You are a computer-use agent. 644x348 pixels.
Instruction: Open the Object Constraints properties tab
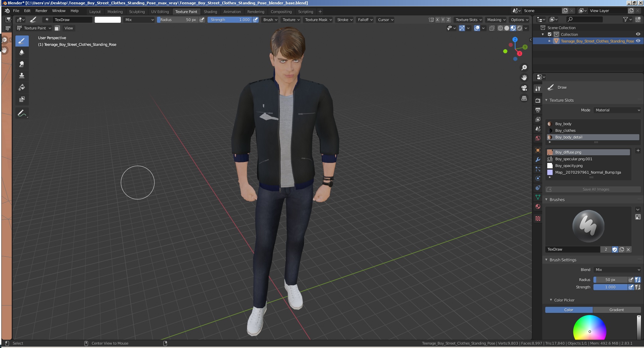[538, 188]
